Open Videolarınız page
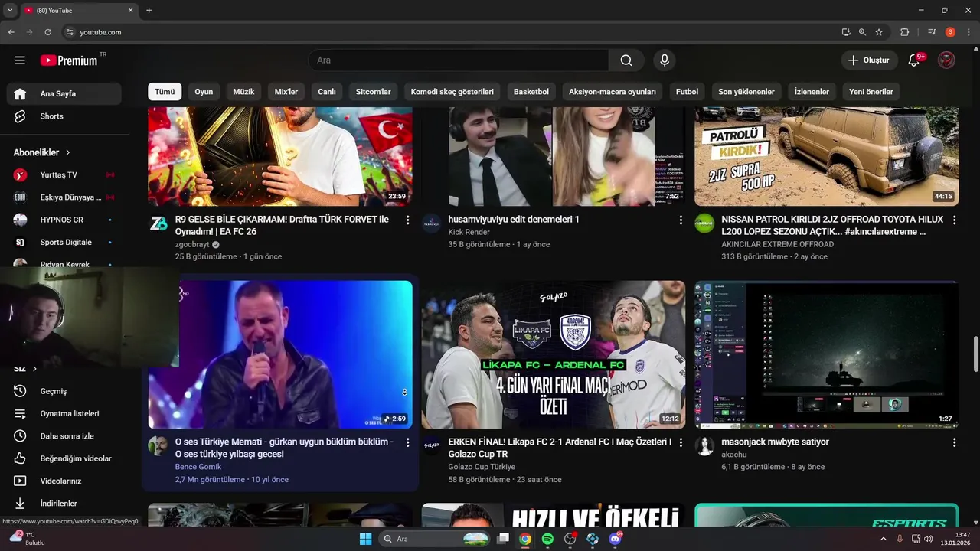The image size is (980, 551). [64, 481]
